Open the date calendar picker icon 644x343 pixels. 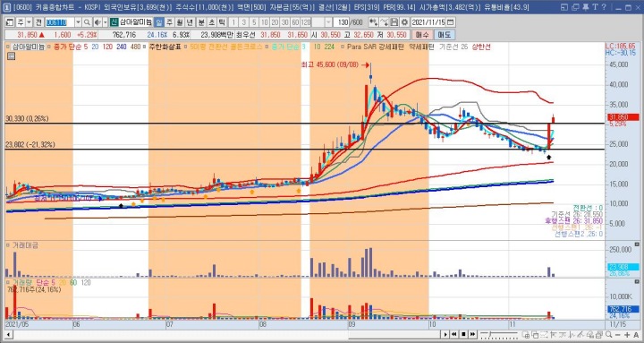[x=450, y=22]
